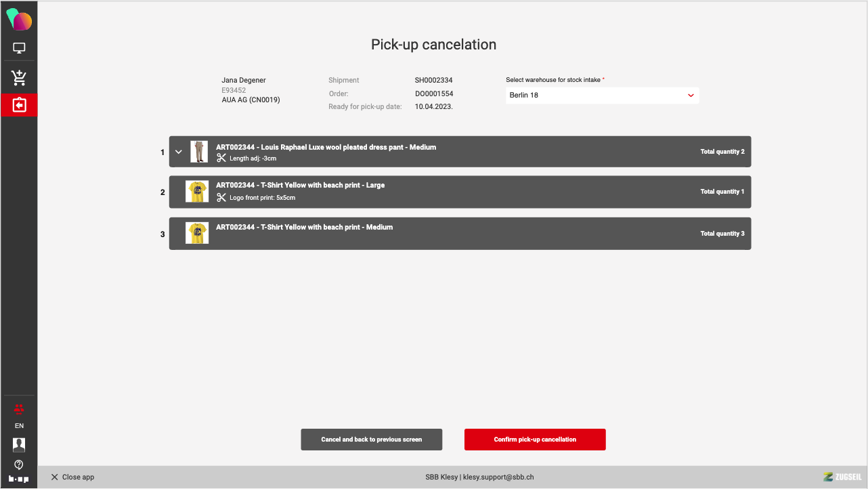Select the red clipboard return icon

pyautogui.click(x=19, y=105)
